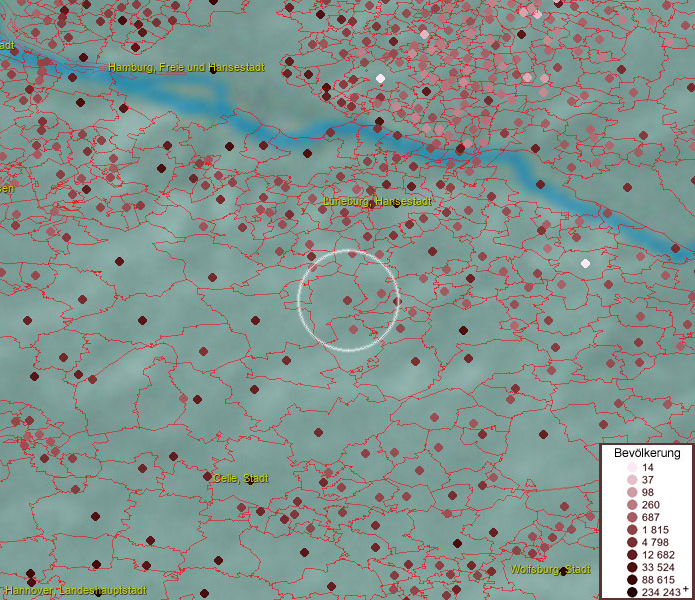
Task: Pick the legend swatch for 4 798
Action: point(632,542)
